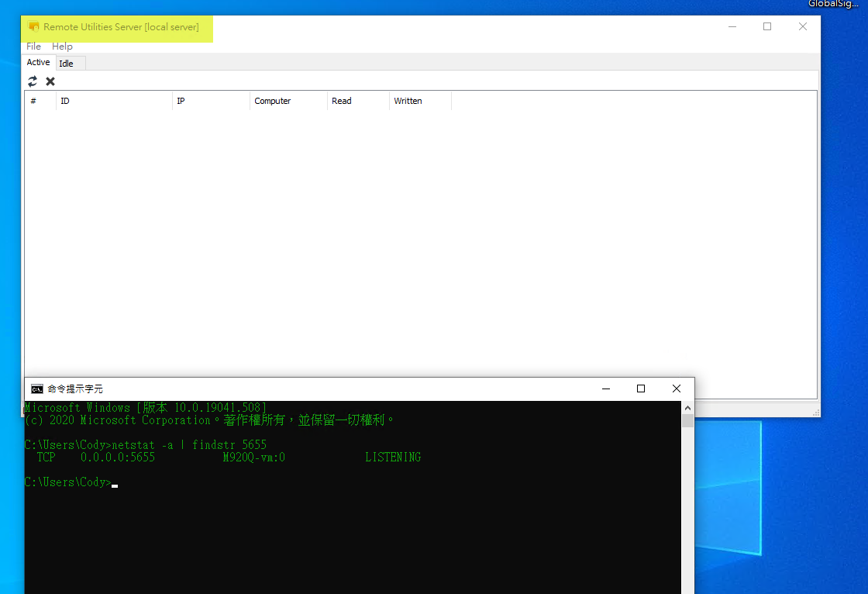Close the Command Prompt window

pos(676,389)
